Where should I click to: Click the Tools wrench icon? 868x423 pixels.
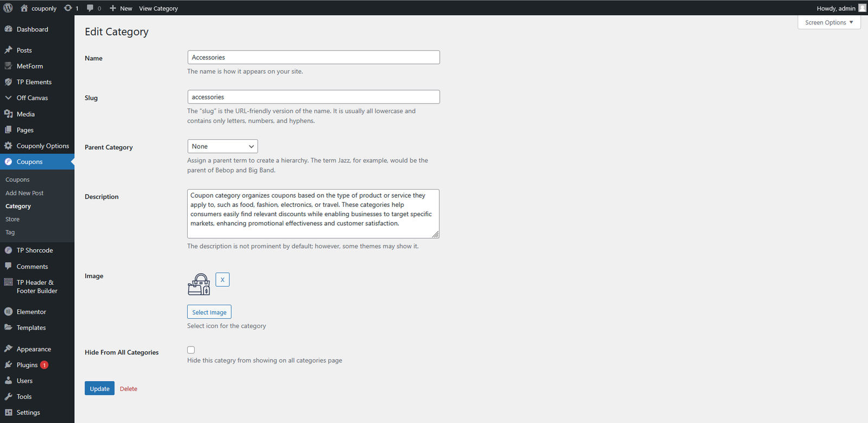(x=9, y=397)
